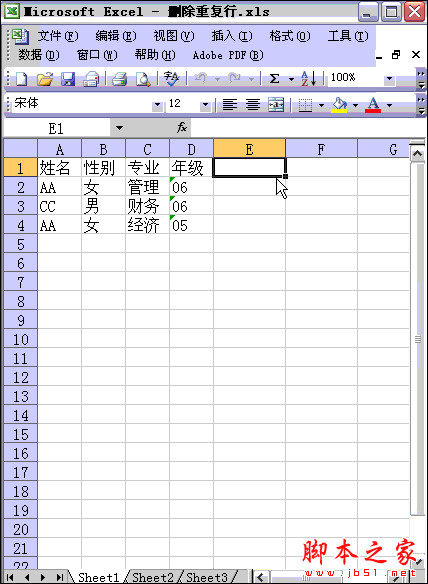Click the workbook icon left of File menu
Screen dimensions: 428x584
pos(20,36)
